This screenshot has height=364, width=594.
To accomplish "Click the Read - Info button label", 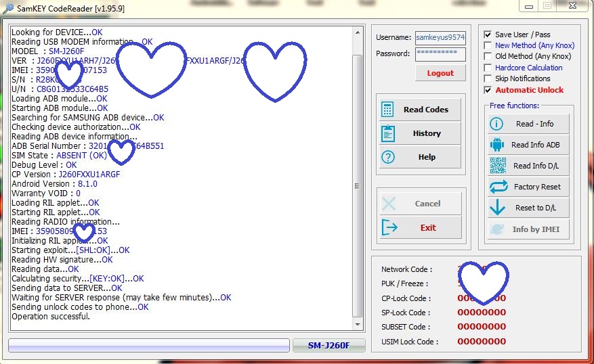I will (534, 124).
